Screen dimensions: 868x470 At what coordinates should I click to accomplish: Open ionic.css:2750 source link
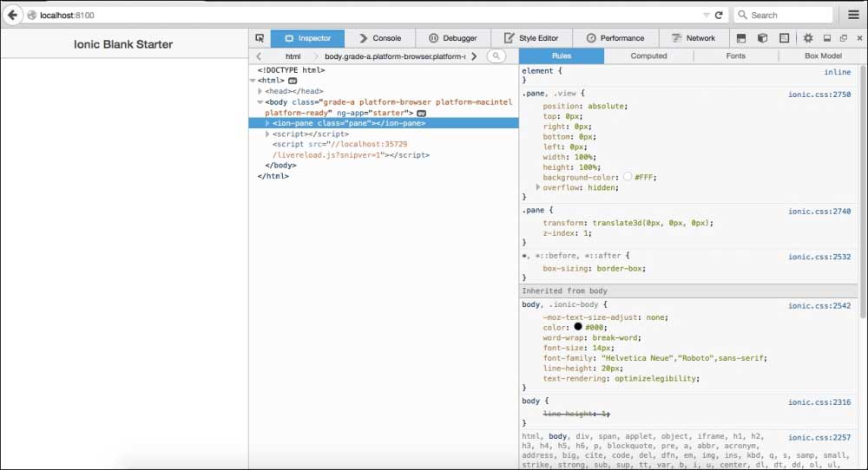coord(819,94)
